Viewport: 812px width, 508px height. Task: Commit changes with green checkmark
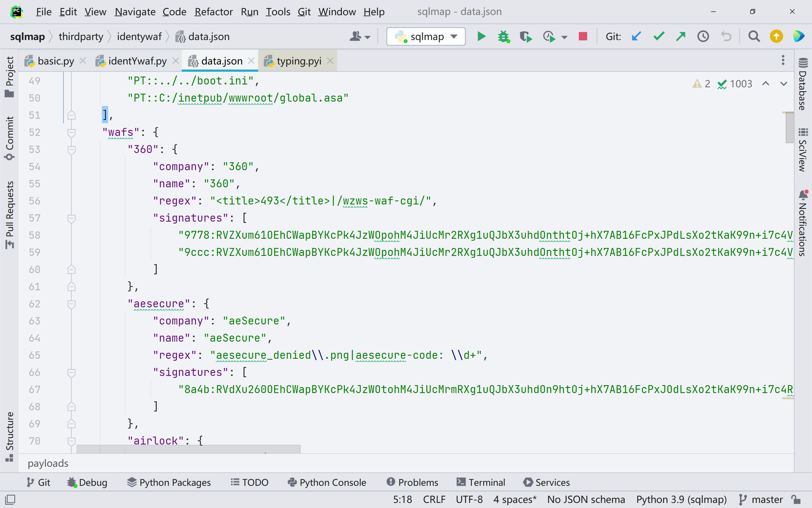click(659, 36)
